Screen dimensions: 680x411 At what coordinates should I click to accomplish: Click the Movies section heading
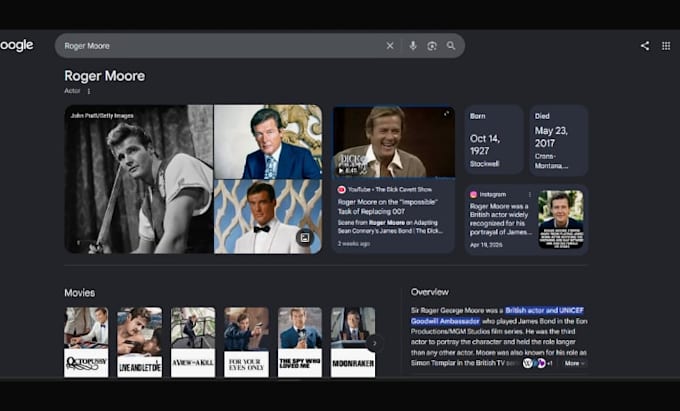point(79,293)
